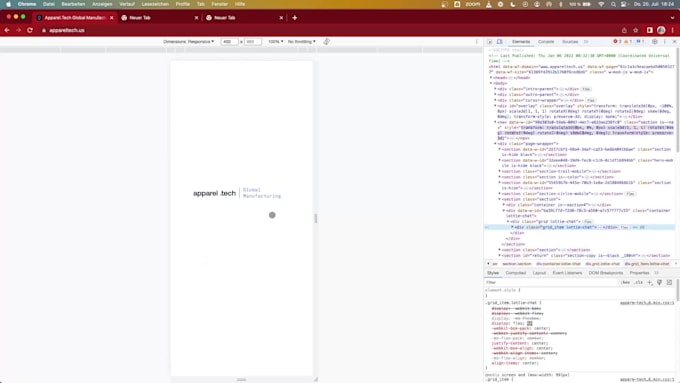Toggle the element state paint icon in Styles
The image size is (680, 383).
(659, 282)
